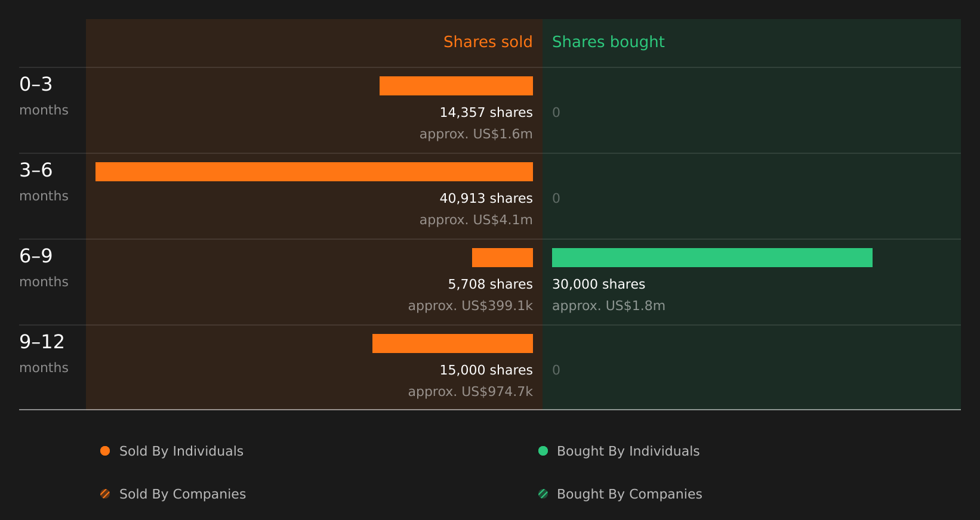Click the 40,913 shares value
The height and width of the screenshot is (520, 980).
coord(486,199)
